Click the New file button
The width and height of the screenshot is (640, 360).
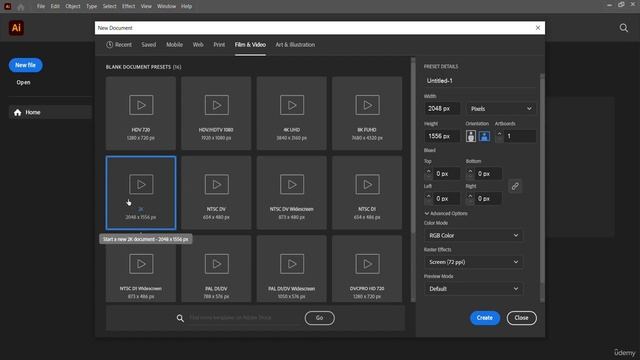click(25, 65)
